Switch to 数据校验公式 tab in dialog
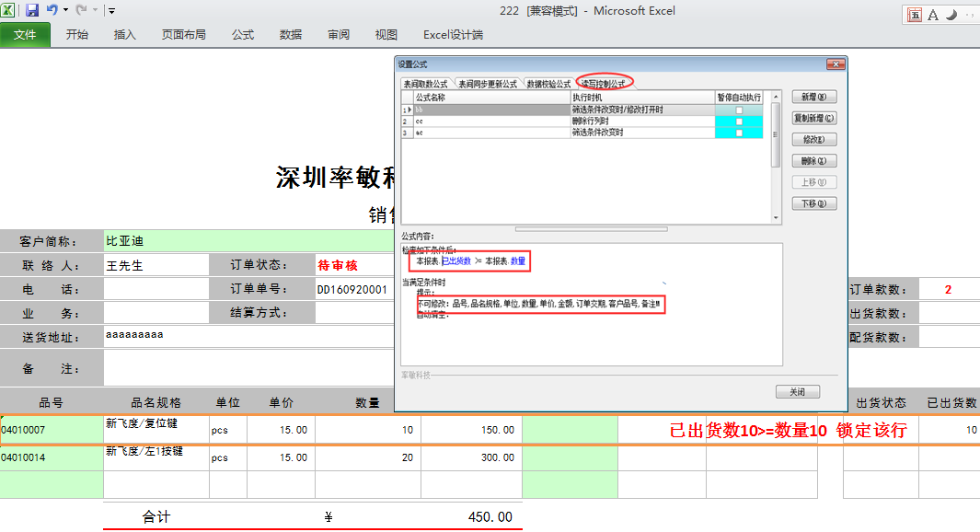980x532 pixels. 548,84
